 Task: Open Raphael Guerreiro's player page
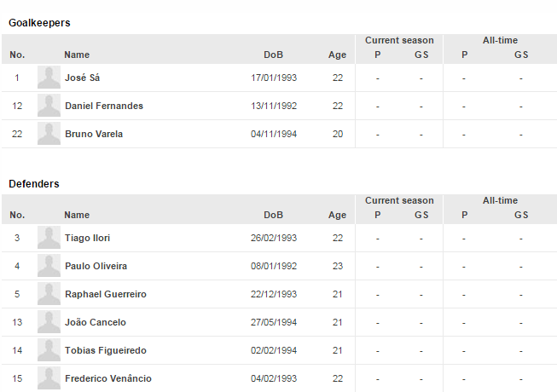(x=106, y=294)
